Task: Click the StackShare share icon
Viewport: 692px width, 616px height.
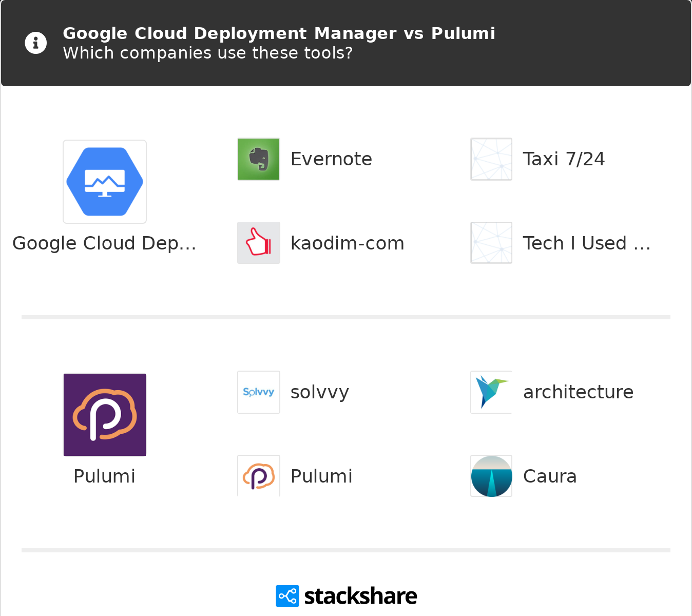Action: pyautogui.click(x=287, y=596)
